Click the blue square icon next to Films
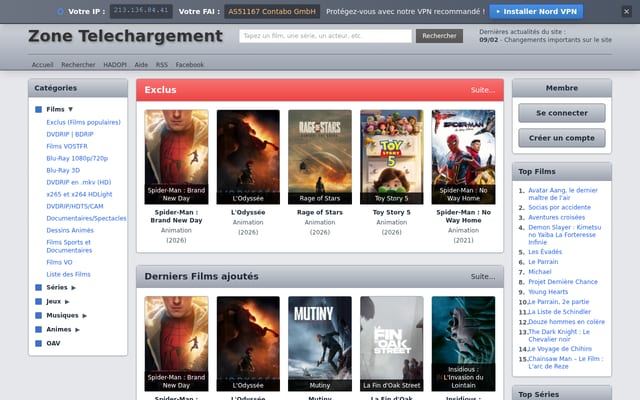This screenshot has width=640, height=400. pyautogui.click(x=38, y=109)
